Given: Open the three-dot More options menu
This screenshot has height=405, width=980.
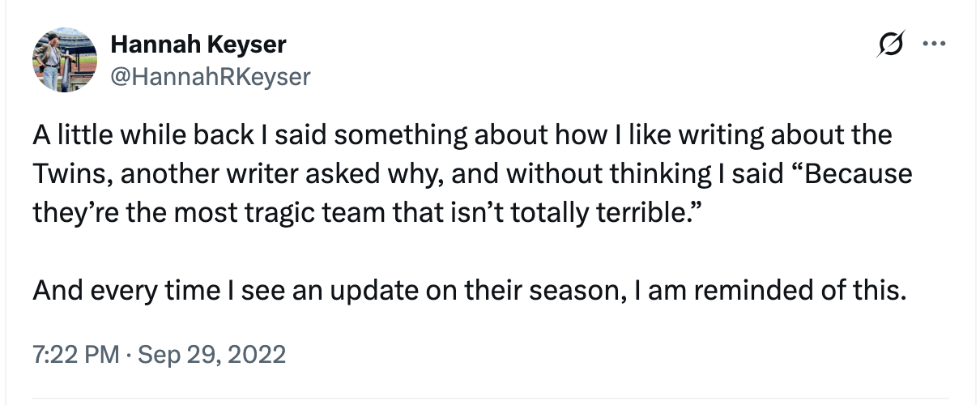Looking at the screenshot, I should [x=934, y=45].
